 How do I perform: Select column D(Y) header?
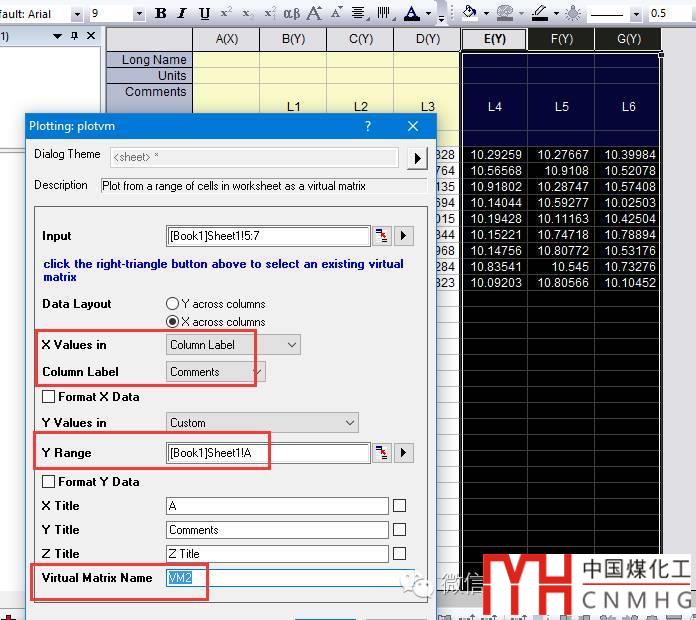coord(427,39)
